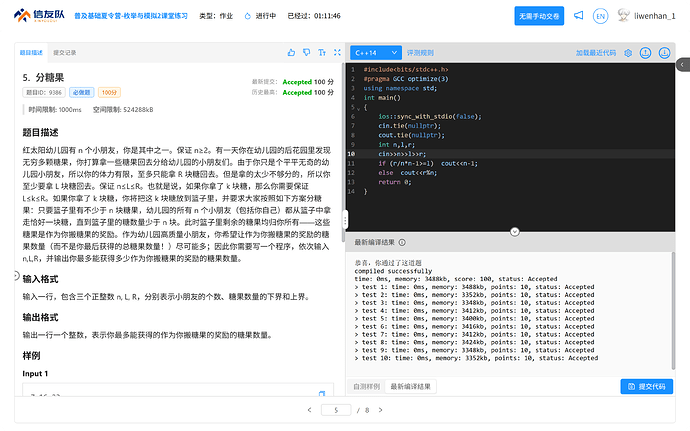
Task: Click the 必做题 tag
Action: coord(81,92)
